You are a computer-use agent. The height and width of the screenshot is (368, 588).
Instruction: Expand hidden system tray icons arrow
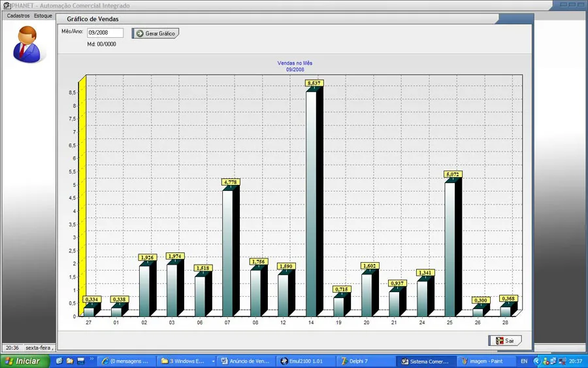tap(536, 361)
